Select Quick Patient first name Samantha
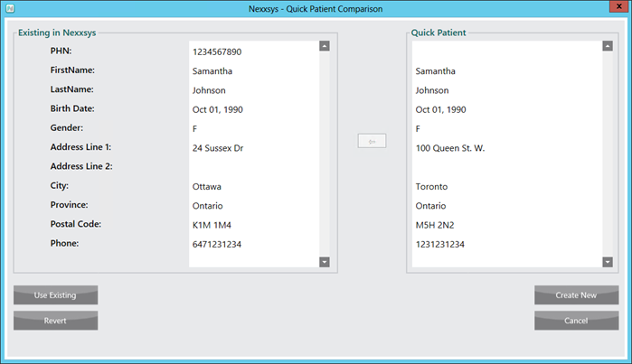 point(436,71)
